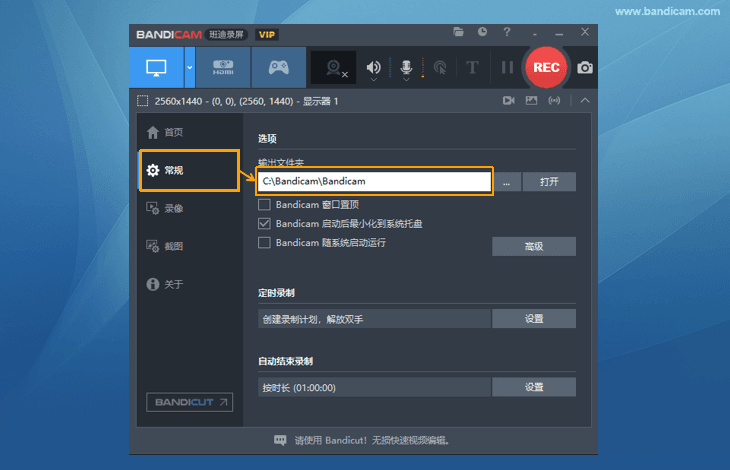Click the pause recording button
This screenshot has height=470, width=730.
pos(507,67)
